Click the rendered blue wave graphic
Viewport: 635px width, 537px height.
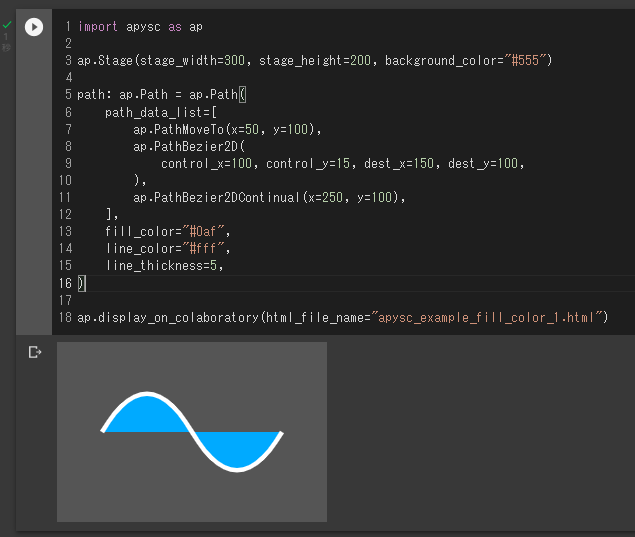(192, 432)
